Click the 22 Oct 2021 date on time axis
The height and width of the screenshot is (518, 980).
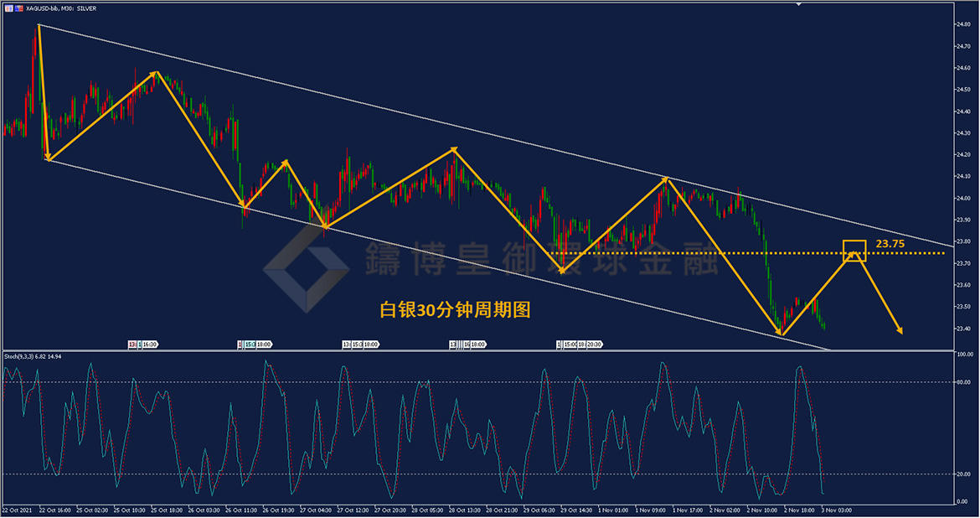click(17, 510)
